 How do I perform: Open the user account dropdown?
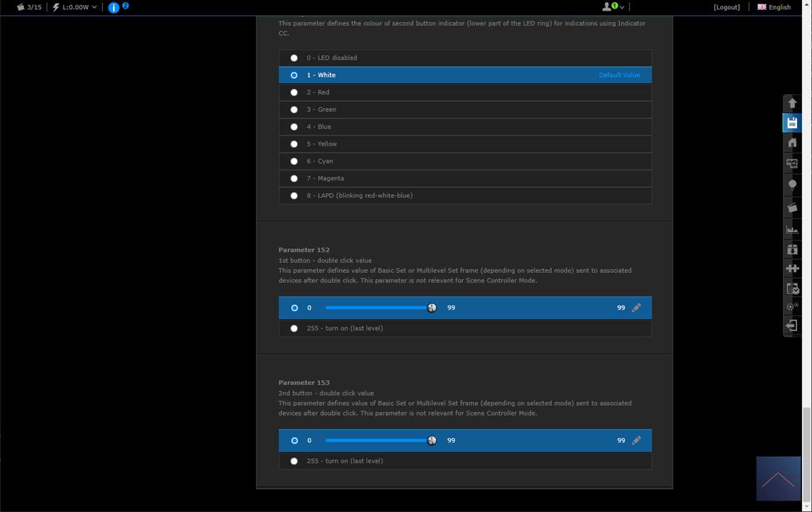(x=613, y=7)
